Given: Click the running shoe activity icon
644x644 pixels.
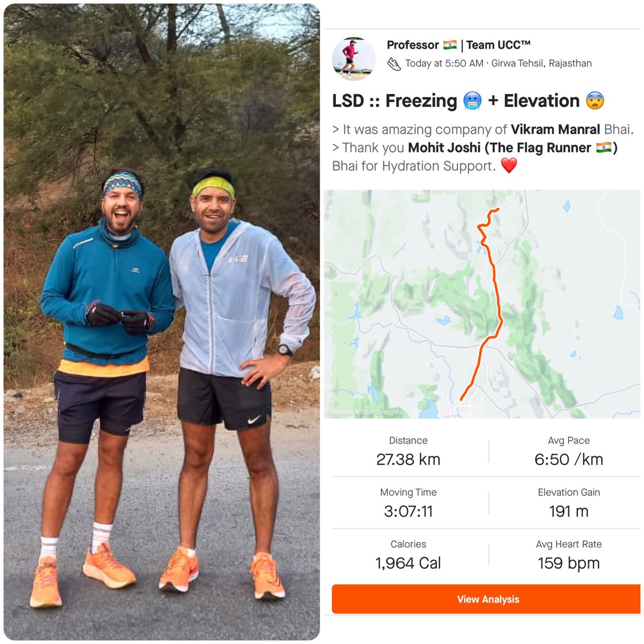Looking at the screenshot, I should coord(394,64).
